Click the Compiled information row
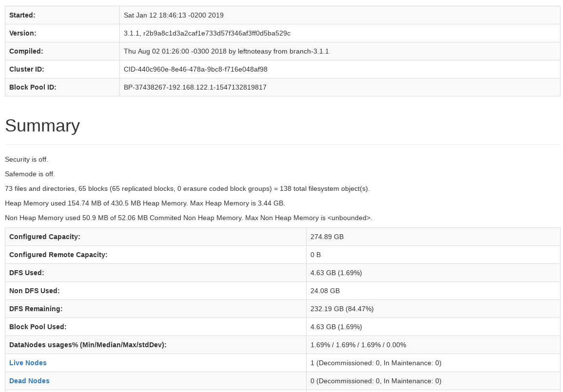The height and width of the screenshot is (392, 563). [226, 51]
